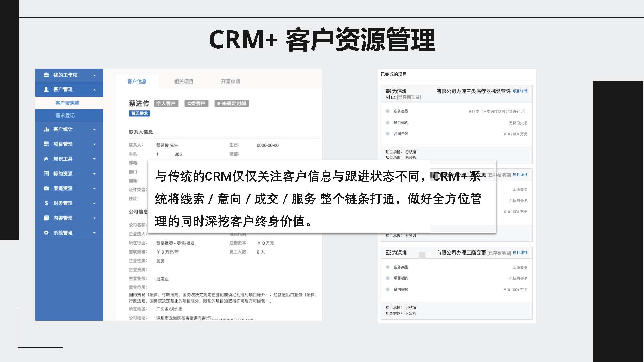Select the 合同金额 radio in the bottom card

[x=387, y=289]
